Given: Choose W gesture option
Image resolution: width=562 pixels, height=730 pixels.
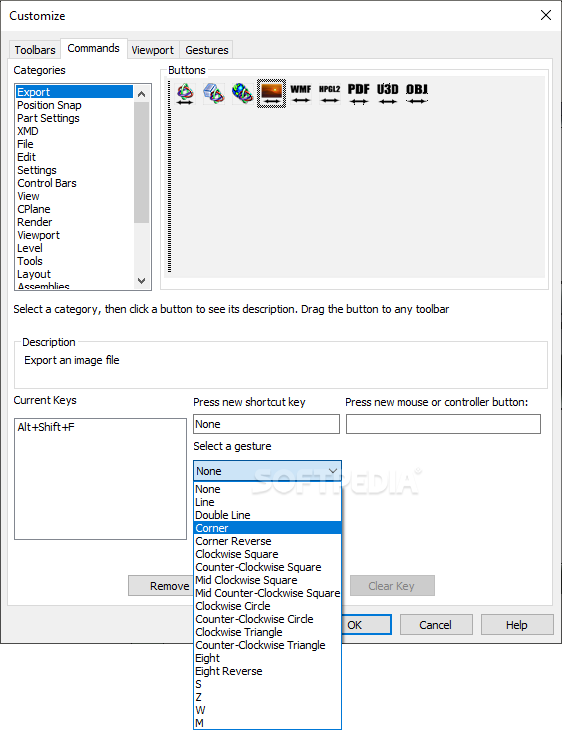Looking at the screenshot, I should (x=267, y=710).
